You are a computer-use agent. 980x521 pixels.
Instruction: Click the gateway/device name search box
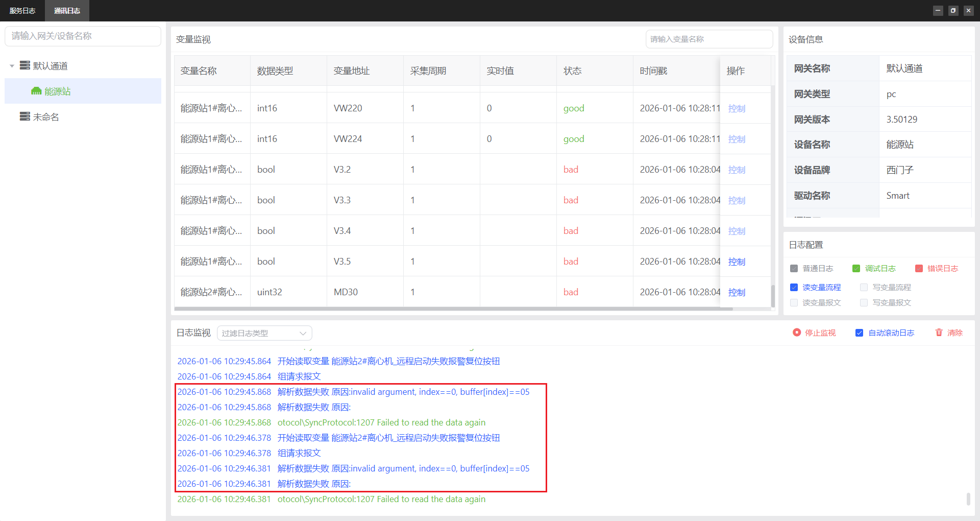[83, 36]
